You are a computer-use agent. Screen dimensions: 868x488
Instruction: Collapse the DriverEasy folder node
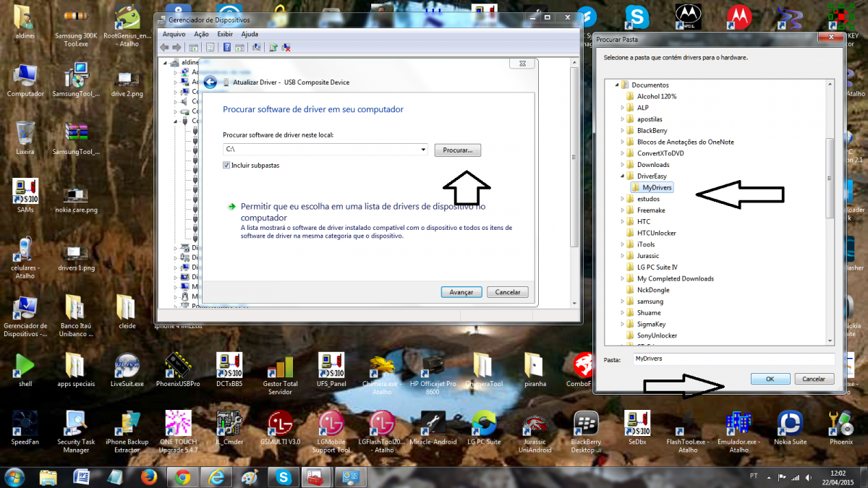(x=622, y=176)
